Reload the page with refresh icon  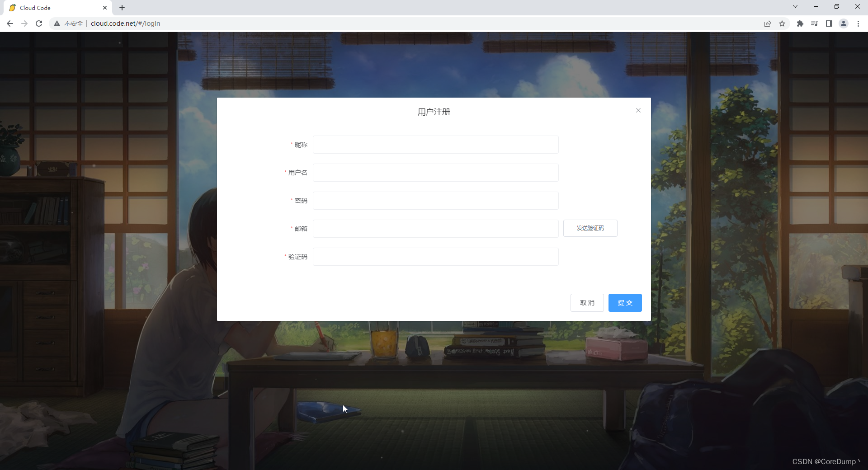(39, 23)
